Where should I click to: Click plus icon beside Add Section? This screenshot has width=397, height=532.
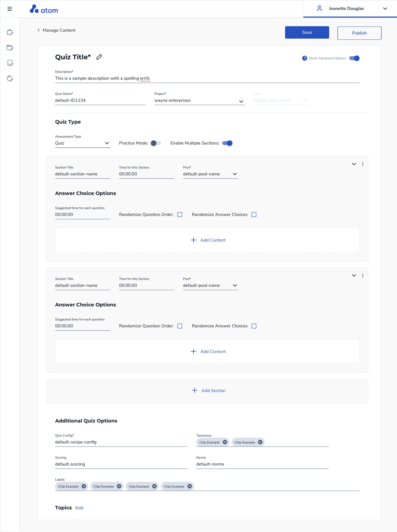194,390
